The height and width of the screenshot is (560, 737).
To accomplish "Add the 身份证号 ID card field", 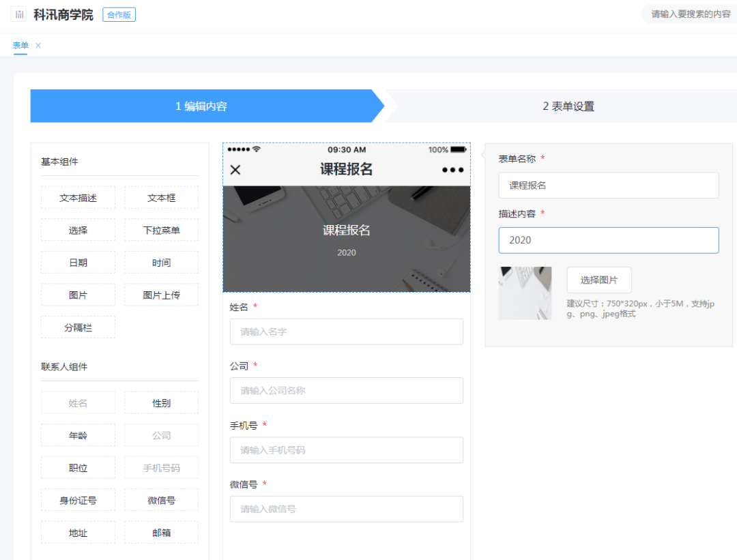I will 78,499.
